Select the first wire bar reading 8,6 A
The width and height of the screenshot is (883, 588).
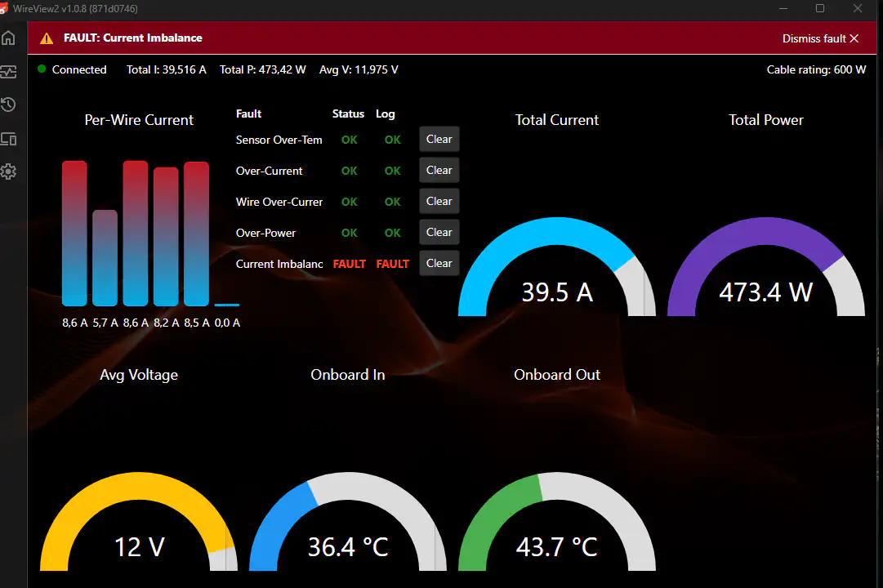pyautogui.click(x=74, y=234)
